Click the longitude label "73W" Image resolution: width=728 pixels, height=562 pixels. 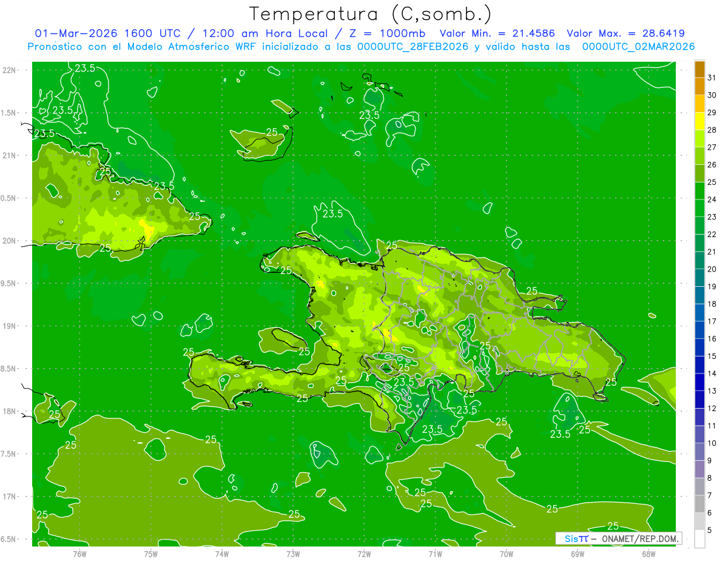[x=293, y=554]
